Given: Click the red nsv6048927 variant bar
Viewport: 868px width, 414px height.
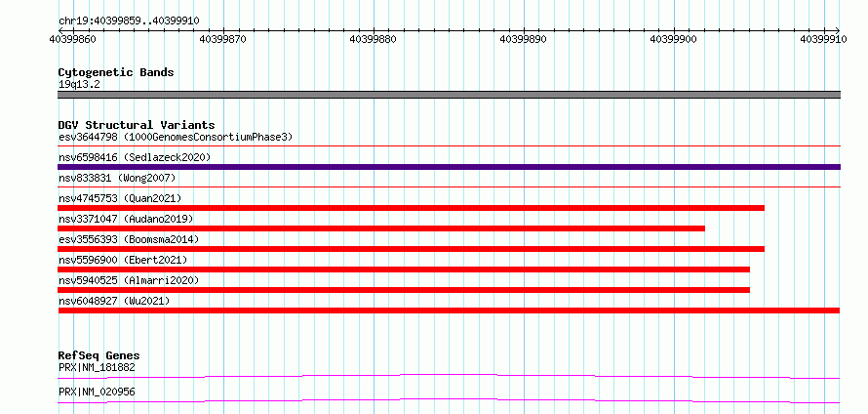Looking at the screenshot, I should click(449, 310).
